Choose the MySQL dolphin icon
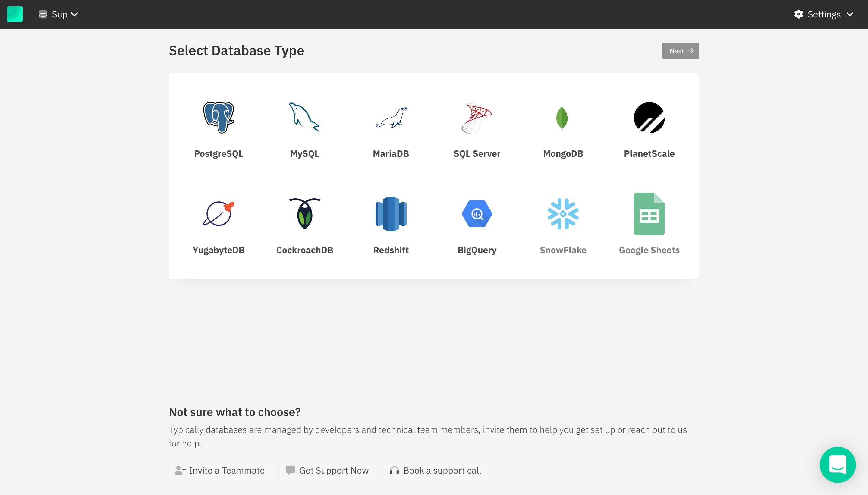Screen dimensions: 868x495 click(x=304, y=117)
